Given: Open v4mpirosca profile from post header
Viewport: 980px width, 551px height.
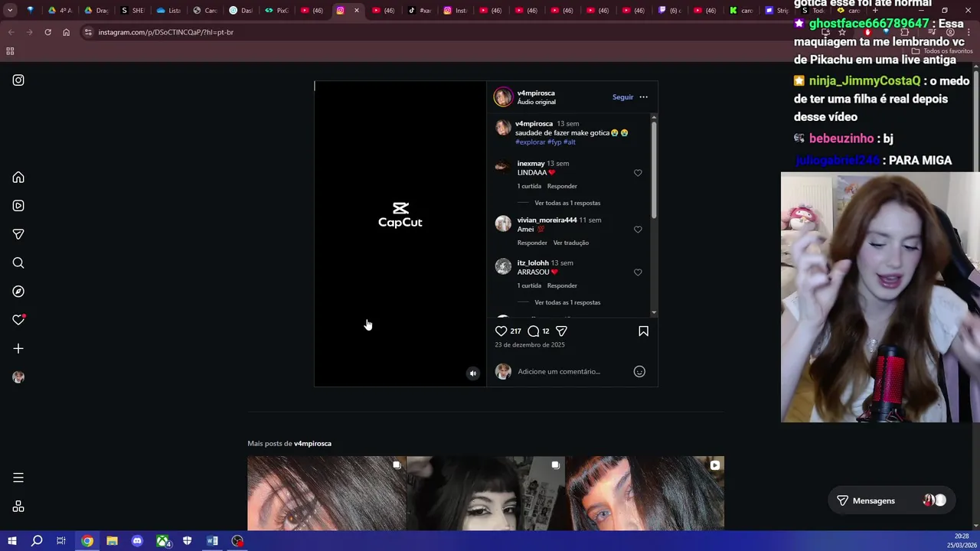Looking at the screenshot, I should pos(536,93).
